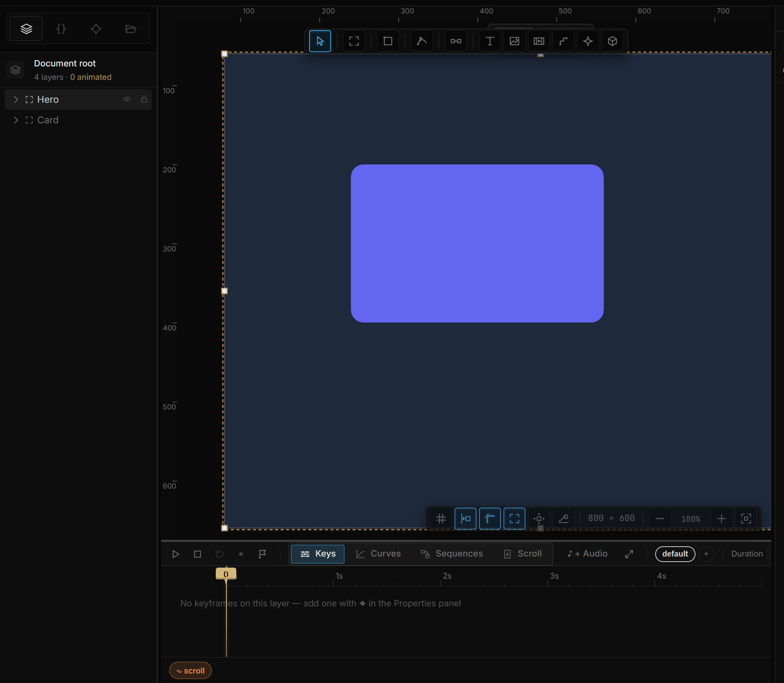Image resolution: width=784 pixels, height=683 pixels.
Task: Open the code braces panel icon
Action: click(61, 29)
